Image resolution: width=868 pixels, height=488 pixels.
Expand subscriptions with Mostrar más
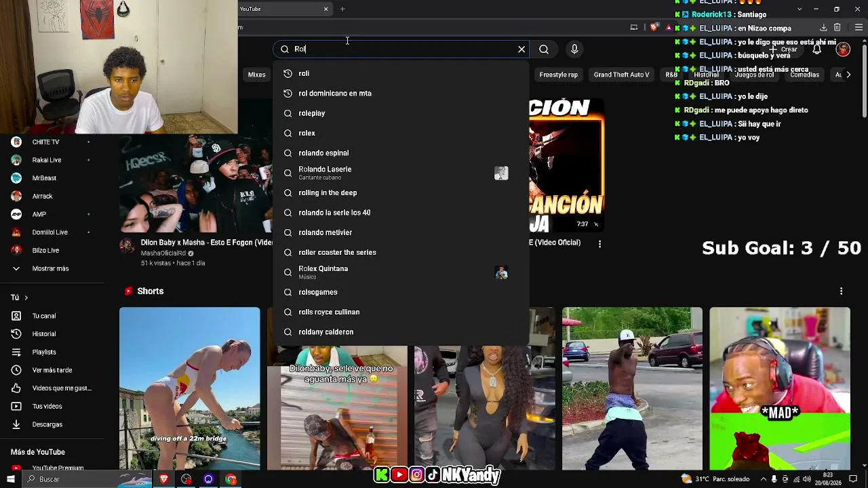coord(52,268)
